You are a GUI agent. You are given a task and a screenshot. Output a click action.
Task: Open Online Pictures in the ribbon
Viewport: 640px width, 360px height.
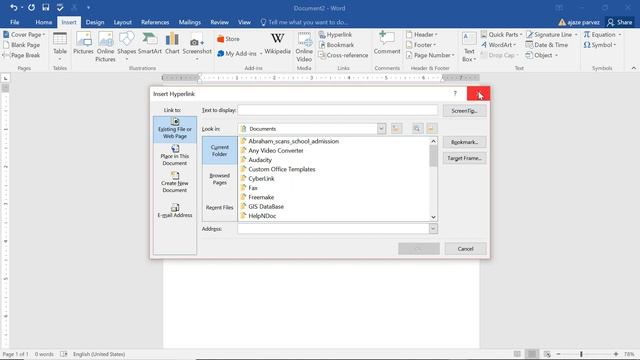coord(105,47)
